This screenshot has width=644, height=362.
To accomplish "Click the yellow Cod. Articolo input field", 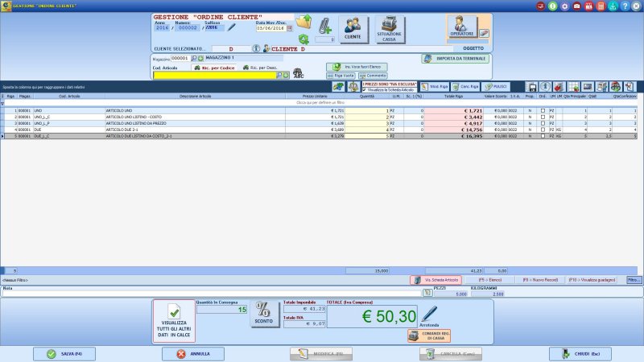I will click(x=215, y=75).
